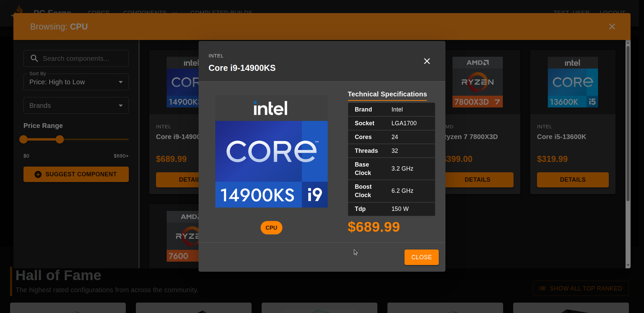Click the Intel Core 14900KS product image
This screenshot has height=313, width=644.
(x=271, y=151)
